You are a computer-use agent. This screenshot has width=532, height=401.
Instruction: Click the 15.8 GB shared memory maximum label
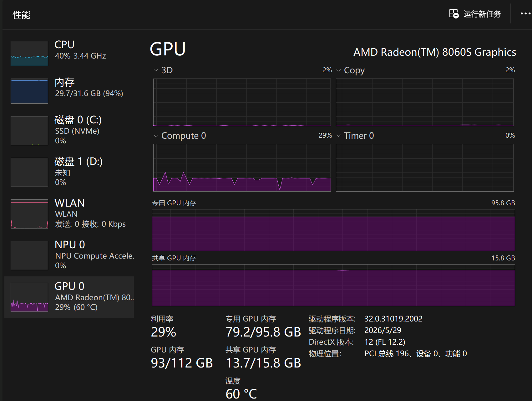coord(503,258)
